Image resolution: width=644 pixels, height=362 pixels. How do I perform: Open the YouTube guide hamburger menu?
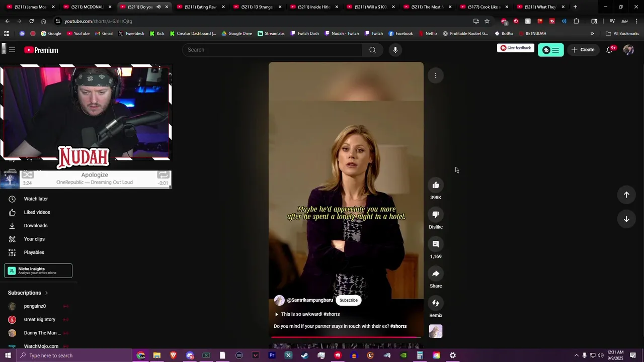[12, 50]
